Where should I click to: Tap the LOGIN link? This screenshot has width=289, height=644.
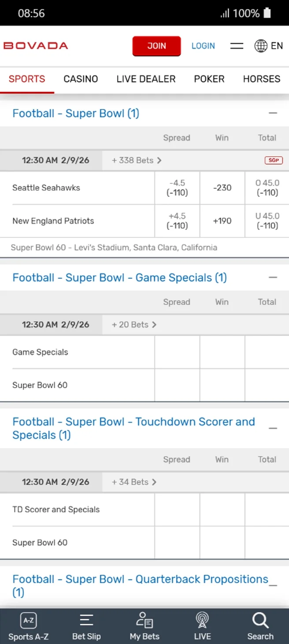[x=203, y=45]
